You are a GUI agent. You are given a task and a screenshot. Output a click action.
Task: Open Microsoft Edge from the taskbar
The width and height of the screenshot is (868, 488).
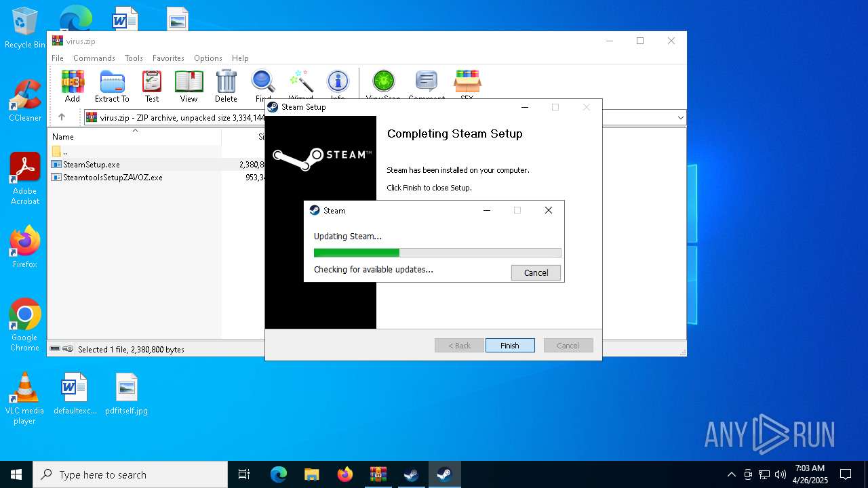279,474
